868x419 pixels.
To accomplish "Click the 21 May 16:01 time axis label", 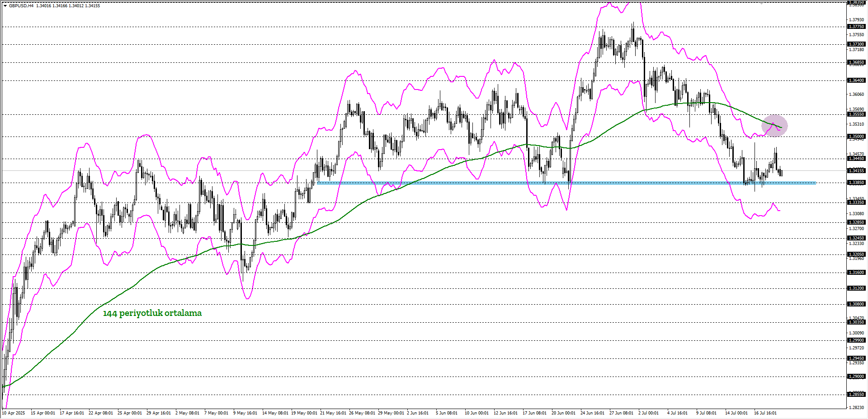I will coord(333,413).
